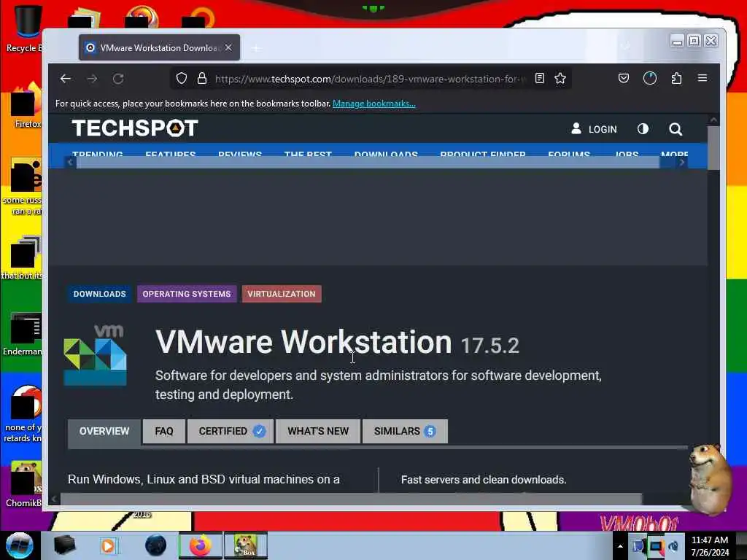Open the black box taskbar icon

64,545
